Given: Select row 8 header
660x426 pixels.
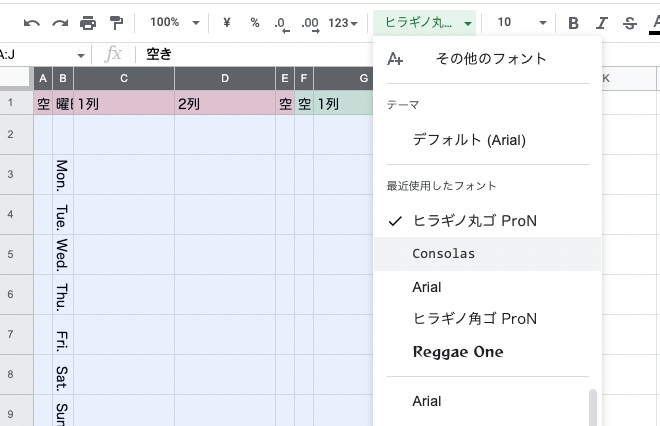Looking at the screenshot, I should pos(16,374).
